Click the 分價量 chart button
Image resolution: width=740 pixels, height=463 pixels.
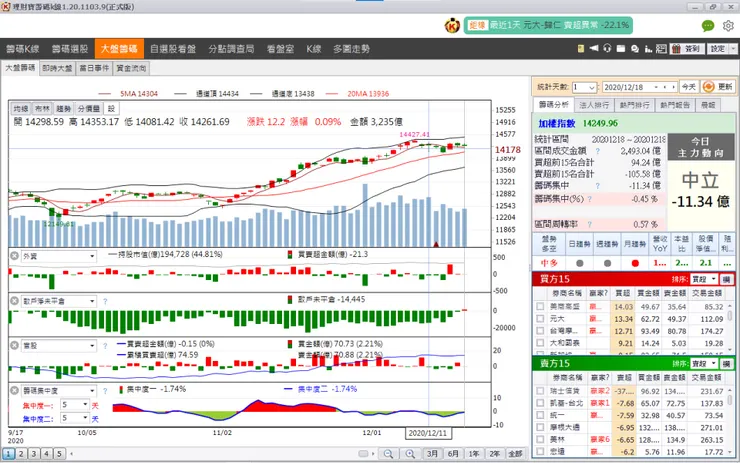click(89, 109)
